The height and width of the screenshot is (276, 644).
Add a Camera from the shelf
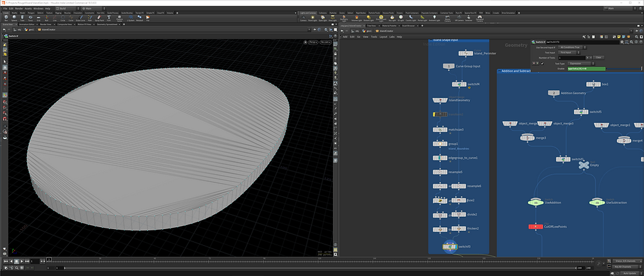click(x=303, y=18)
